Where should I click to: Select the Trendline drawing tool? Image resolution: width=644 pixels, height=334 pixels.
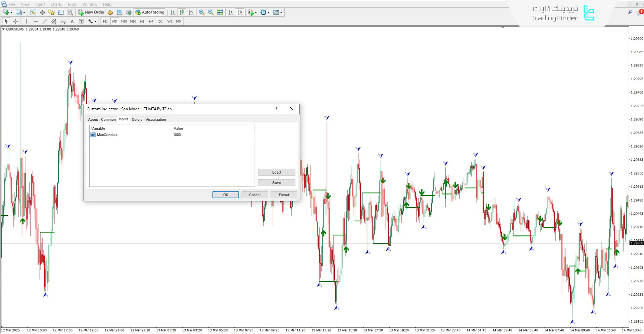pos(45,21)
